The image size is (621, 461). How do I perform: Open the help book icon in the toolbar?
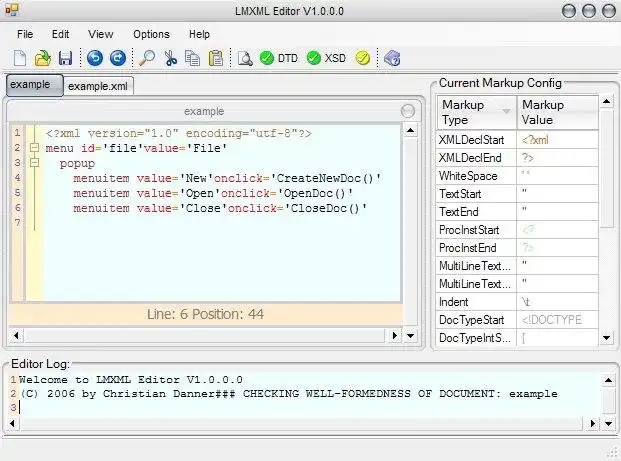click(x=392, y=58)
